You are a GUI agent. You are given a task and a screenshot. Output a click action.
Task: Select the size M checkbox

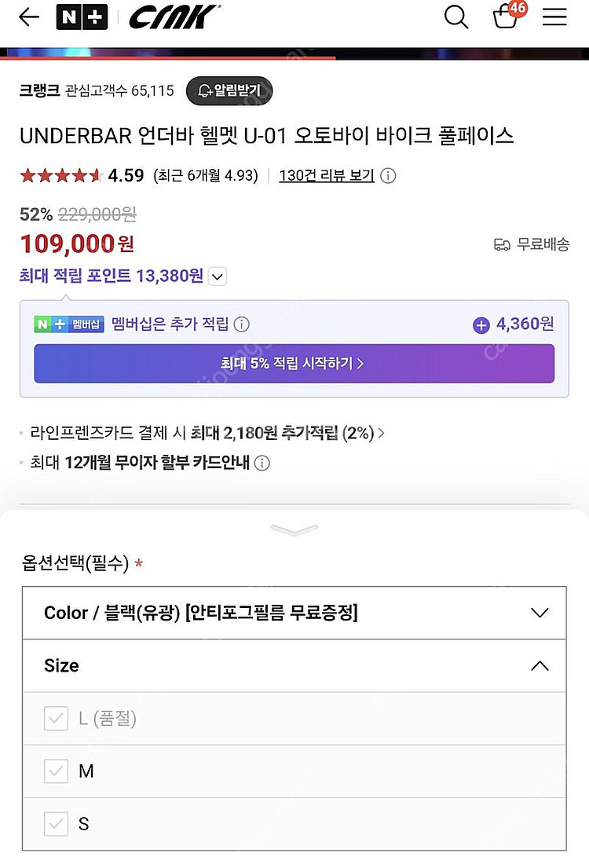click(56, 771)
